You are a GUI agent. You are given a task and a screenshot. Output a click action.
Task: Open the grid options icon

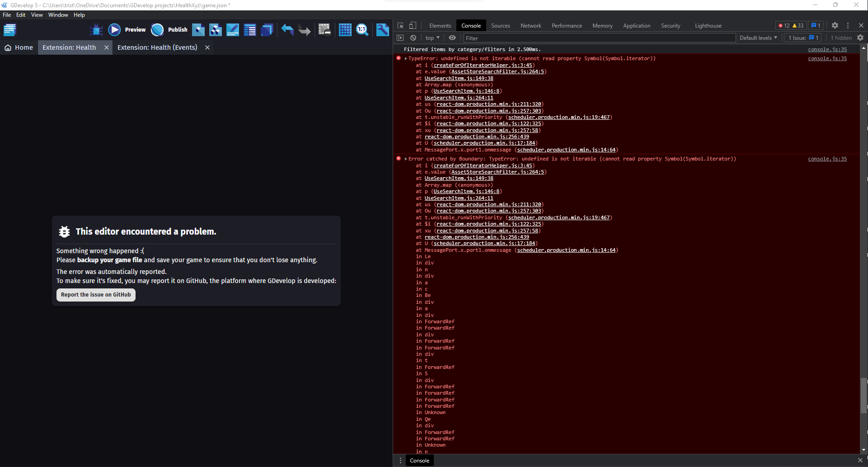point(345,30)
